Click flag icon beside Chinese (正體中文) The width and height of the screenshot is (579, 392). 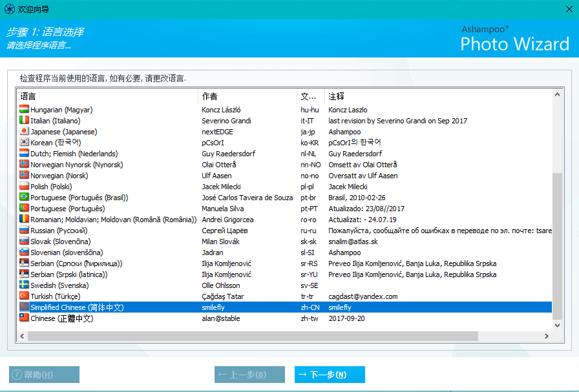[24, 318]
